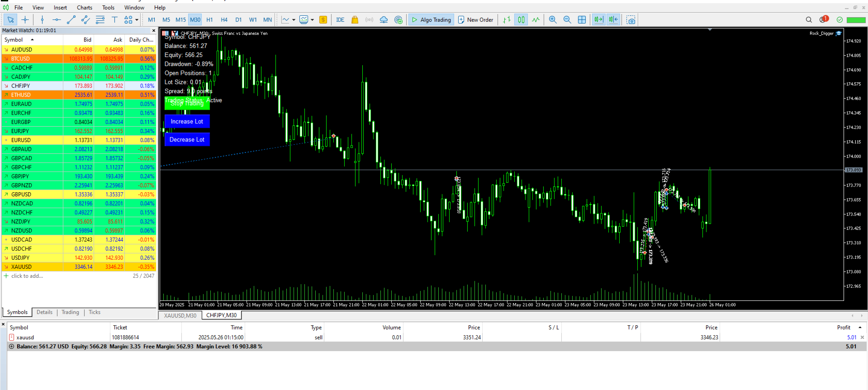Open the indicators list dropdown arrow

312,20
